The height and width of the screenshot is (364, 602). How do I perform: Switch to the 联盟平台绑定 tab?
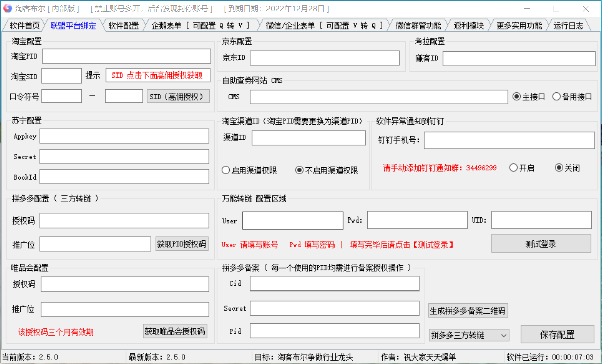point(74,25)
